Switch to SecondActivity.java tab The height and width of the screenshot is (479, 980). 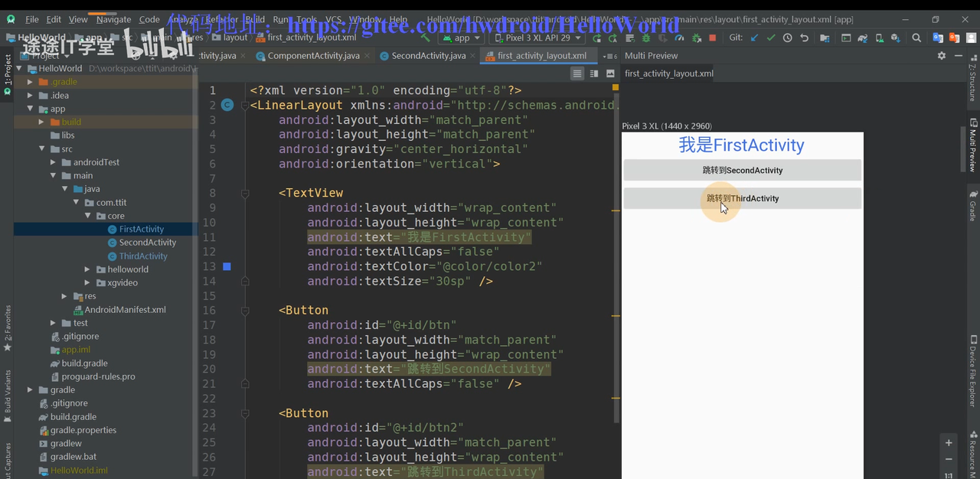pyautogui.click(x=428, y=56)
